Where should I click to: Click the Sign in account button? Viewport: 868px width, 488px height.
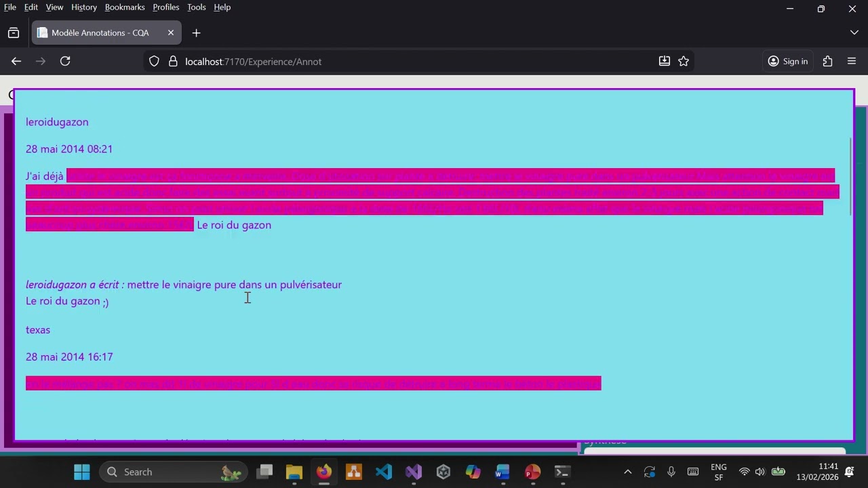point(788,61)
